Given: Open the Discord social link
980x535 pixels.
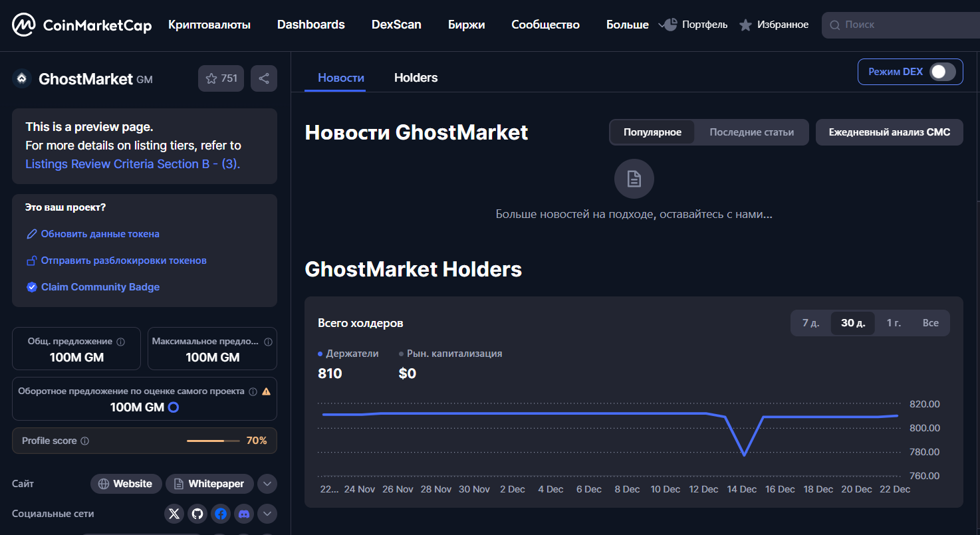Looking at the screenshot, I should tap(244, 514).
